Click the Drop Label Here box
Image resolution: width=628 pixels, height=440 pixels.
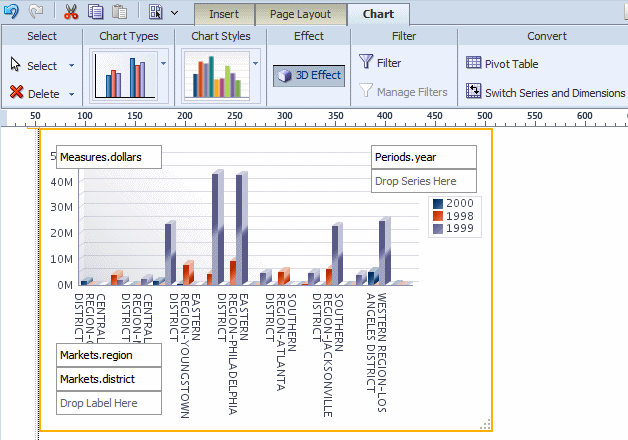[x=109, y=403]
